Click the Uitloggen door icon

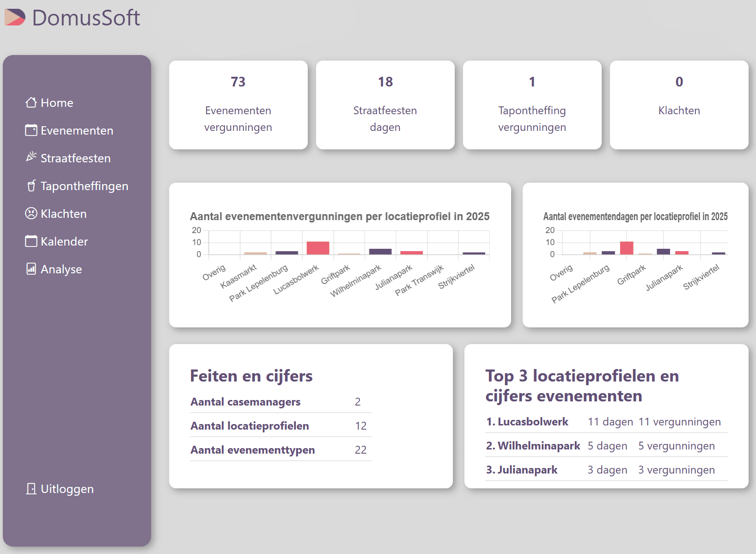click(31, 488)
